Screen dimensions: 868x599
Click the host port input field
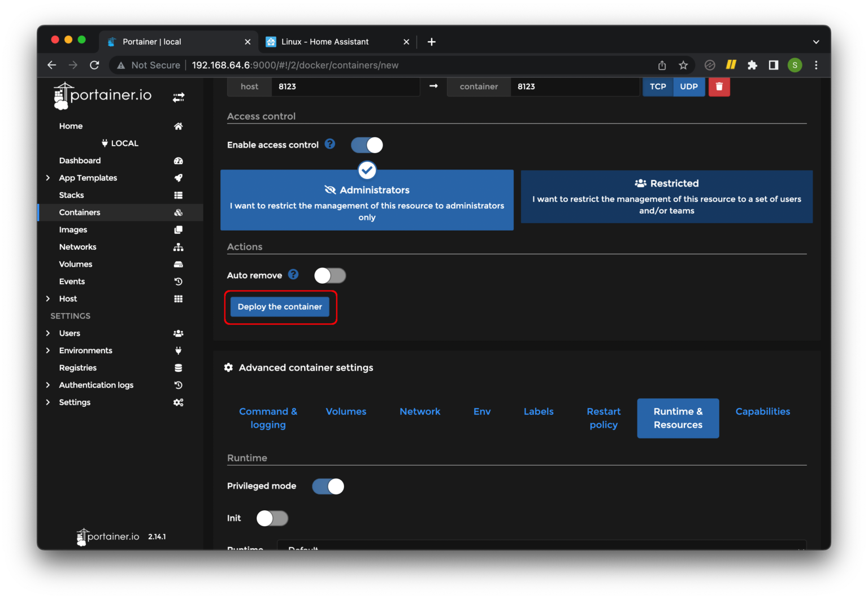[345, 86]
